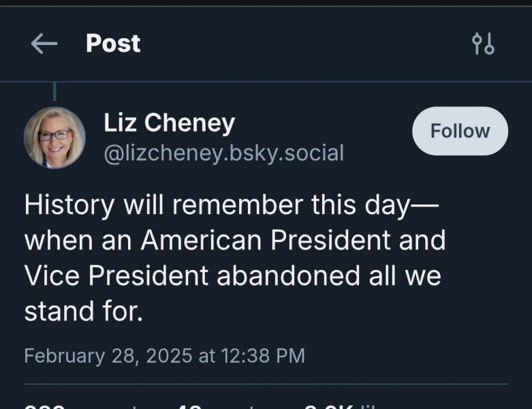Click the thread connector line above avatar
Screen dimensions: 532x409
pyautogui.click(x=54, y=92)
